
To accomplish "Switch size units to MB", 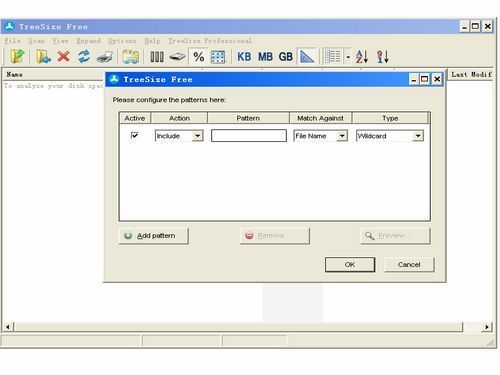I will 265,57.
